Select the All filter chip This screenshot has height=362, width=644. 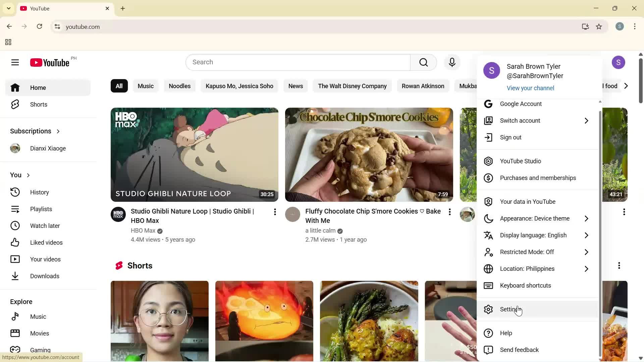click(x=119, y=86)
